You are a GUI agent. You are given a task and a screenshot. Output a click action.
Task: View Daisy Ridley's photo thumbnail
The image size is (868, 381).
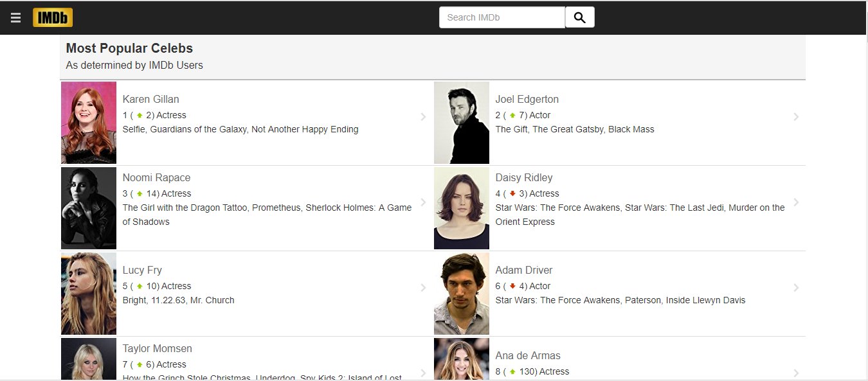[462, 208]
